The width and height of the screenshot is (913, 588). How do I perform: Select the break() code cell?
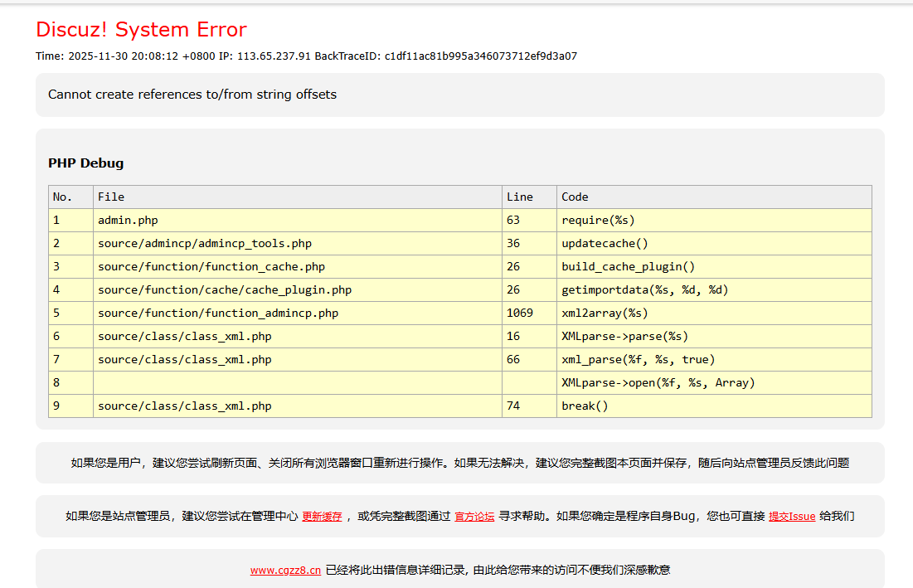tap(585, 406)
